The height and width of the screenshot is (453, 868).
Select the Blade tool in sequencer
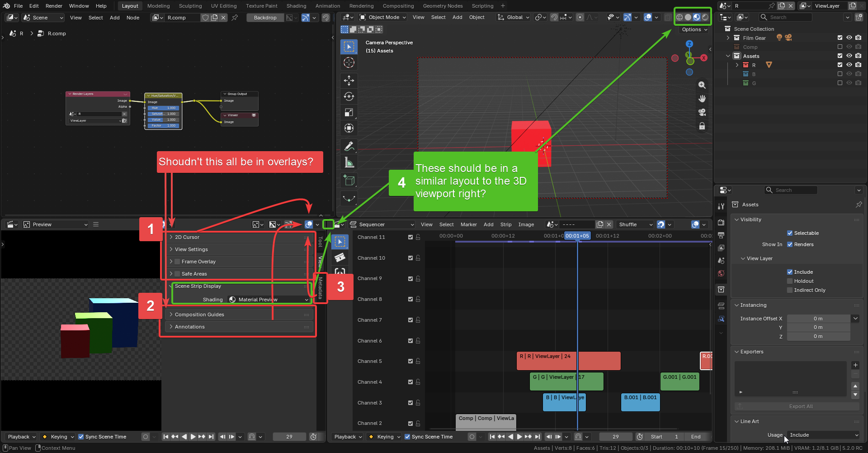point(340,257)
